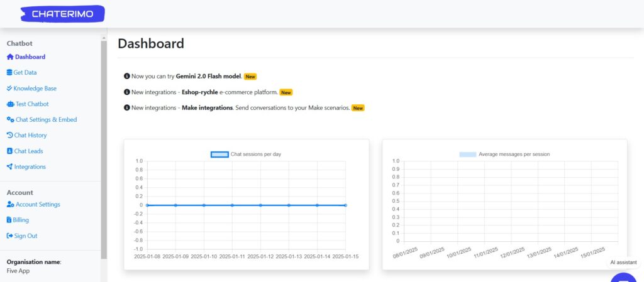Go to Account Settings link
The image size is (644, 282).
point(38,205)
